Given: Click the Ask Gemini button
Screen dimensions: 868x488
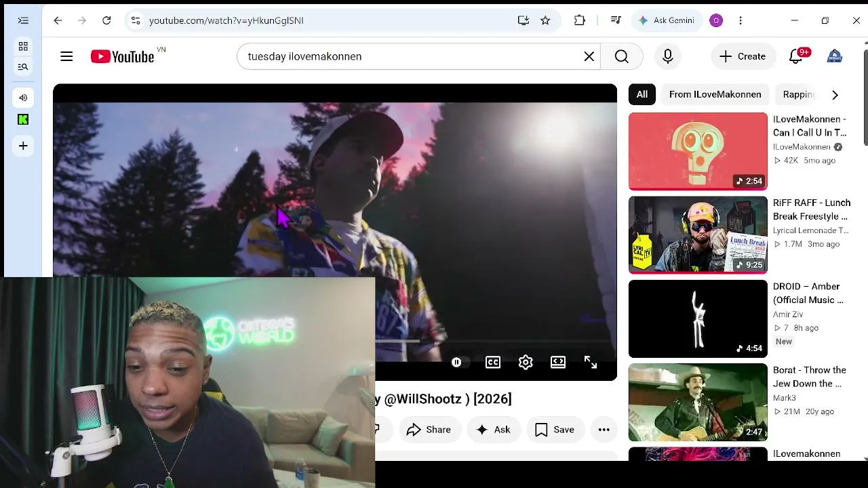Looking at the screenshot, I should [666, 20].
